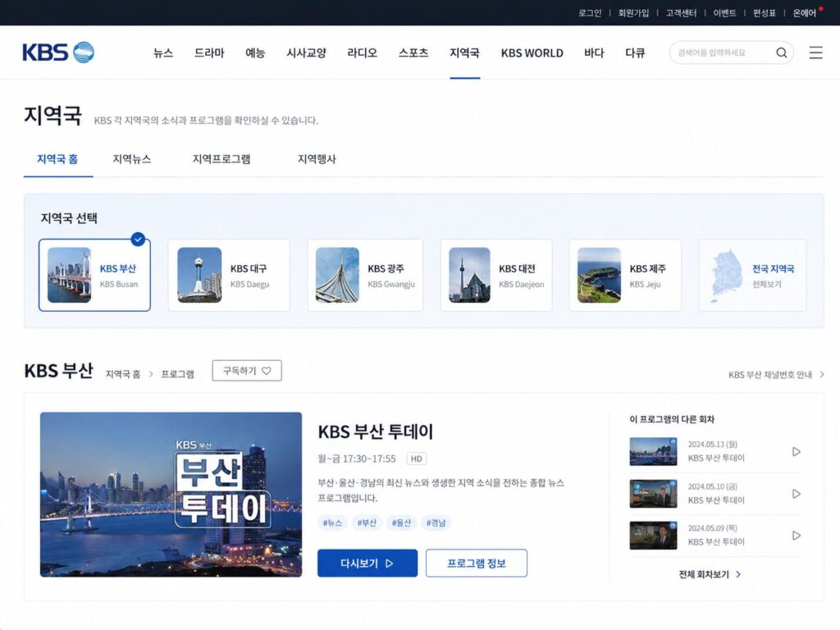Open the 라디오 menu
Image resolution: width=840 pixels, height=630 pixels.
pyautogui.click(x=362, y=52)
